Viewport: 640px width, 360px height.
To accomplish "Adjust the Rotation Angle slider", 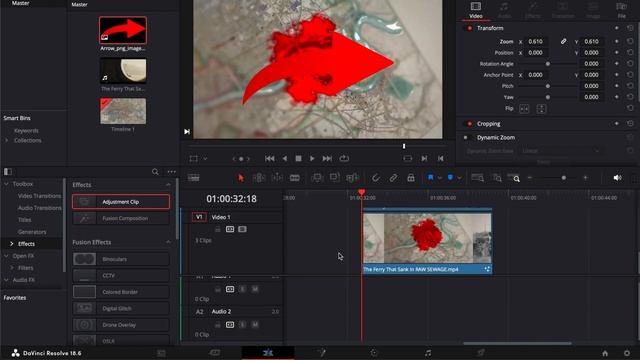I will [548, 64].
